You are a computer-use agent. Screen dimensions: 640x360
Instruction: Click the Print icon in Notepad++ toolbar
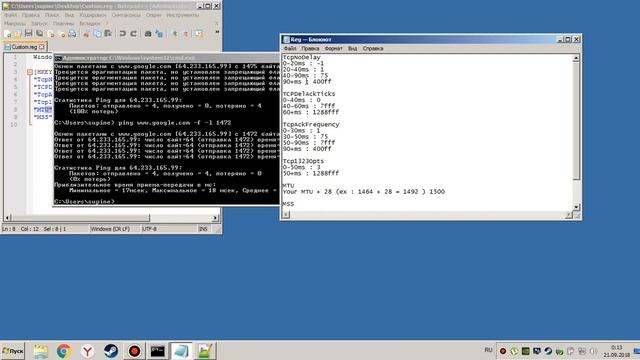point(72,34)
